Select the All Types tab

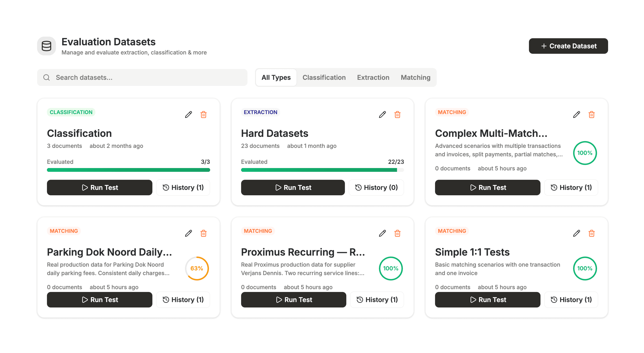click(x=276, y=77)
